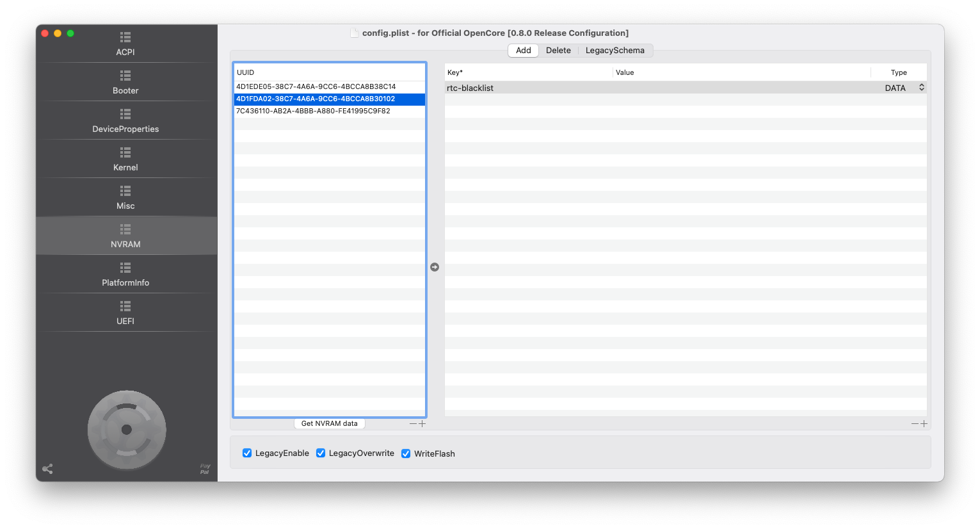The image size is (980, 529).
Task: Disable the WriteFlash checkbox
Action: coord(406,453)
